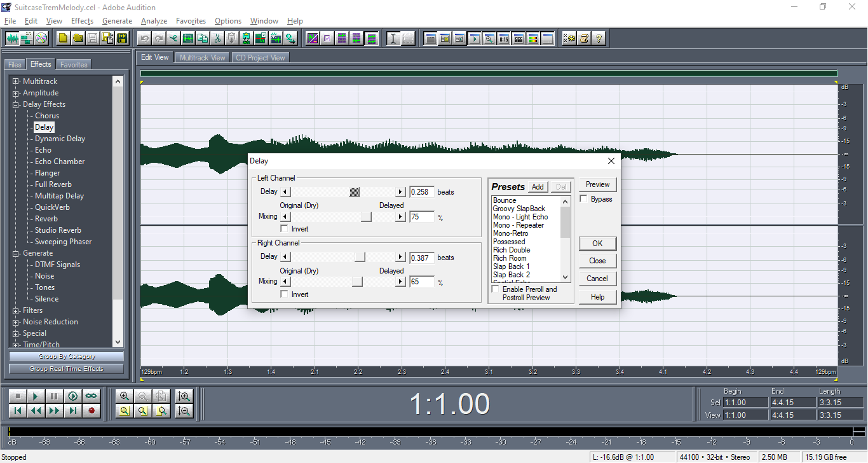The width and height of the screenshot is (868, 463).
Task: Click the Open file folder icon
Action: [78, 38]
